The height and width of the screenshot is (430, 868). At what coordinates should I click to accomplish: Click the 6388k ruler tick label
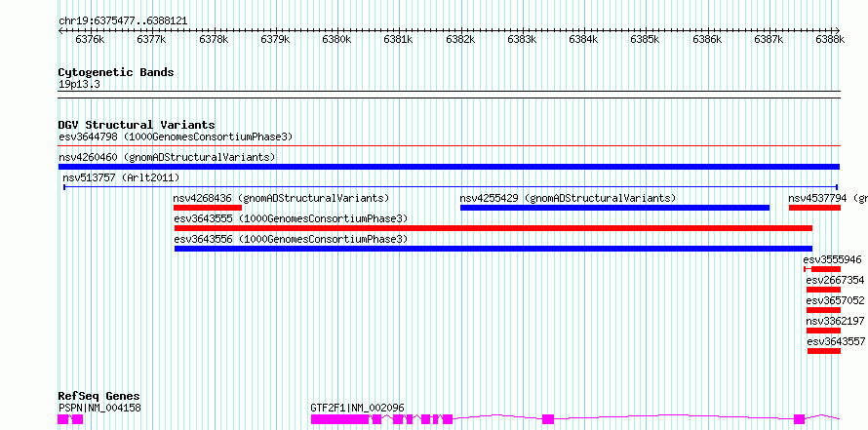[830, 40]
